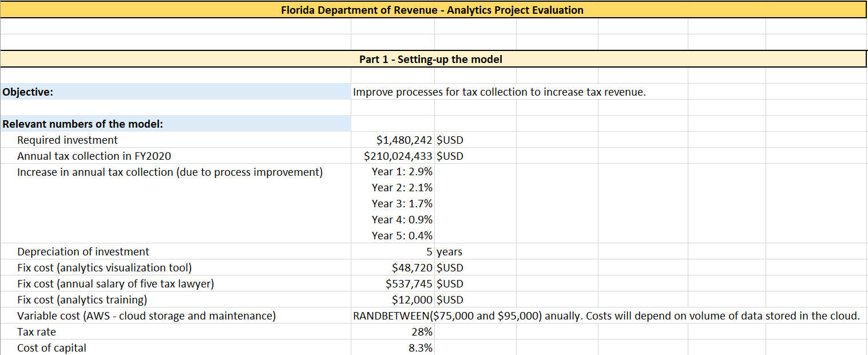
Task: Click the 'Annual tax collection in FY2020' label
Action: [94, 156]
